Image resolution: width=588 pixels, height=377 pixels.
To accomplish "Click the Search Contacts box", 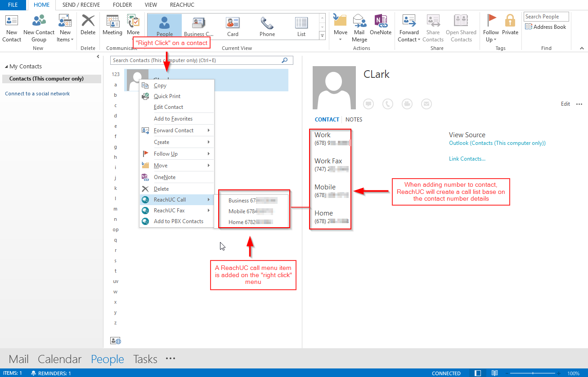I will pyautogui.click(x=202, y=60).
